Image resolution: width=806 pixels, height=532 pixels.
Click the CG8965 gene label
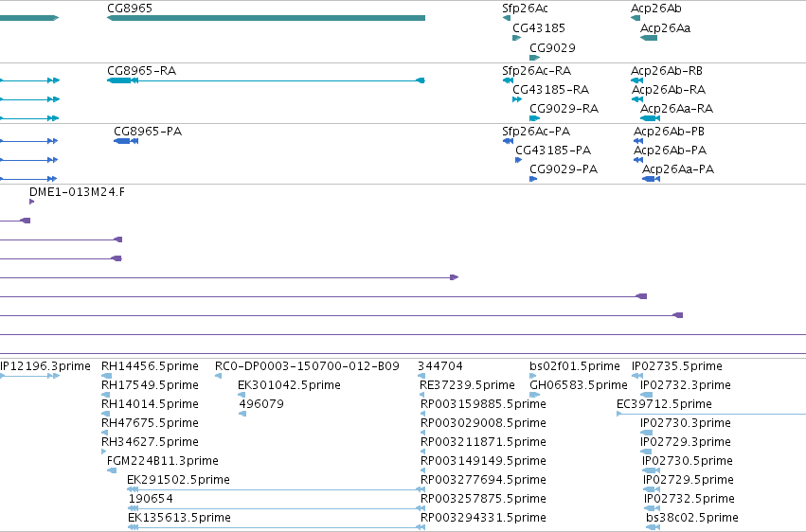point(130,9)
